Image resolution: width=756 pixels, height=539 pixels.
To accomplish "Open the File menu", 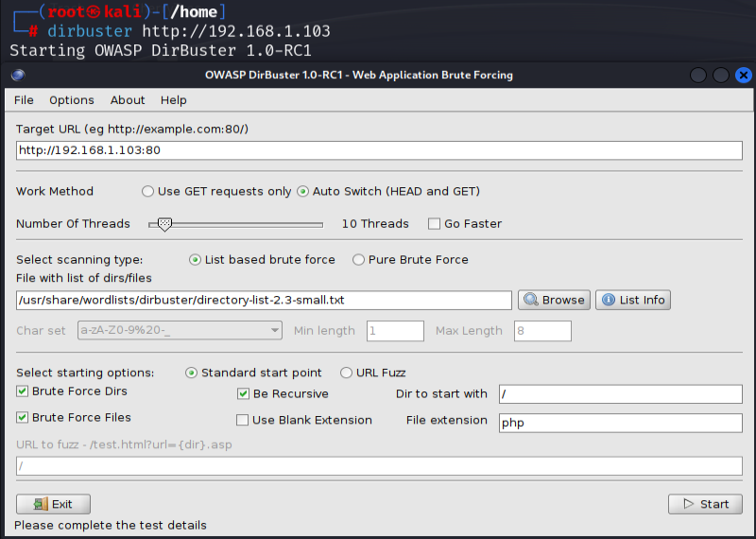I will coord(24,100).
